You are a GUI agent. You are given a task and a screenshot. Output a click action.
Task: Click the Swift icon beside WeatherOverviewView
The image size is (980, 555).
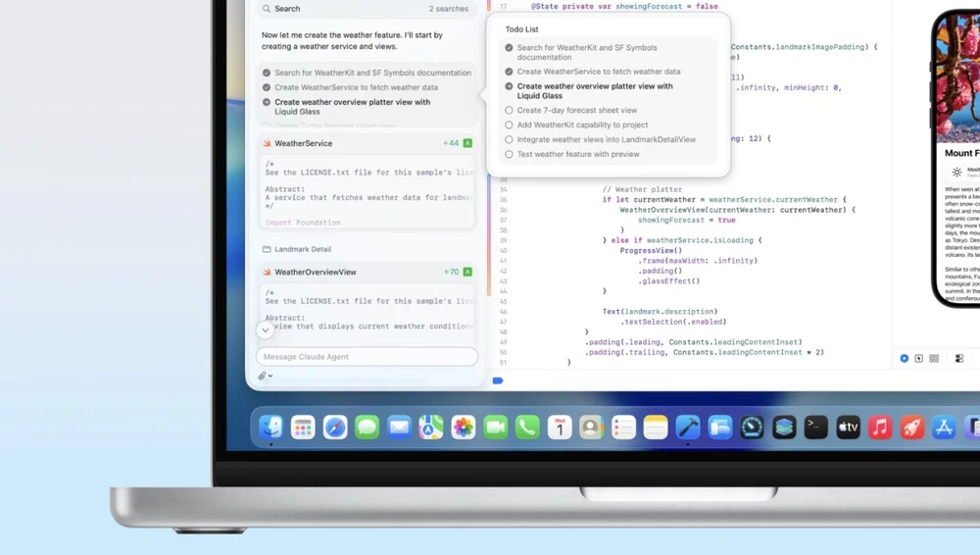click(267, 273)
